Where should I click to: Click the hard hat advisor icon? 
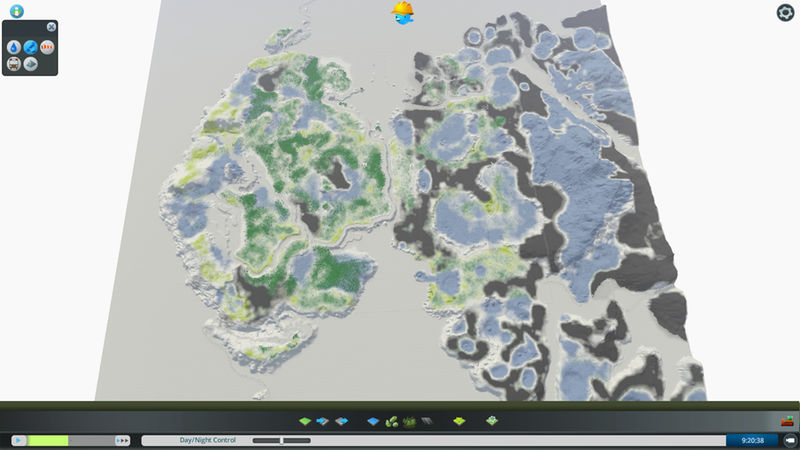point(403,12)
